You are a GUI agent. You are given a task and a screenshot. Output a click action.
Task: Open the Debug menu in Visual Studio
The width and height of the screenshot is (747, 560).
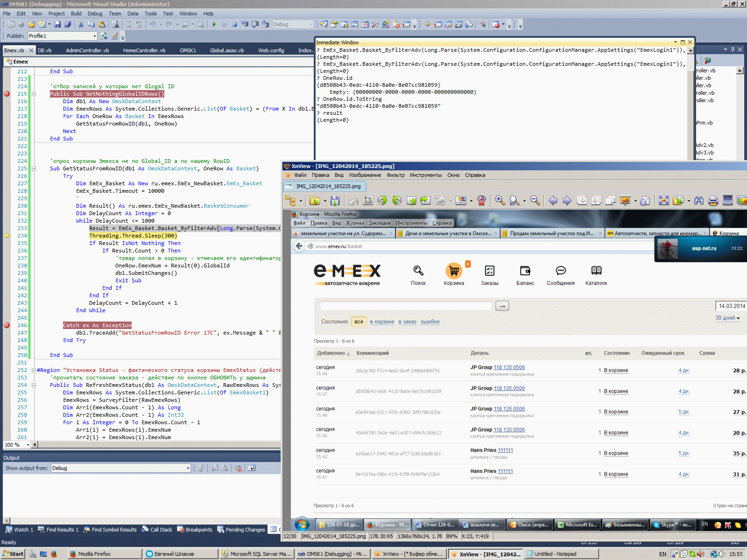coord(95,14)
